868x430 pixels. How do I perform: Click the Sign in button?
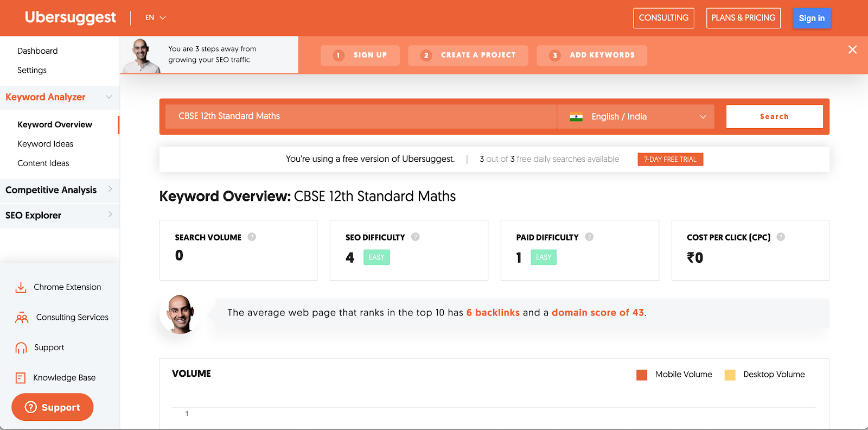pos(812,18)
